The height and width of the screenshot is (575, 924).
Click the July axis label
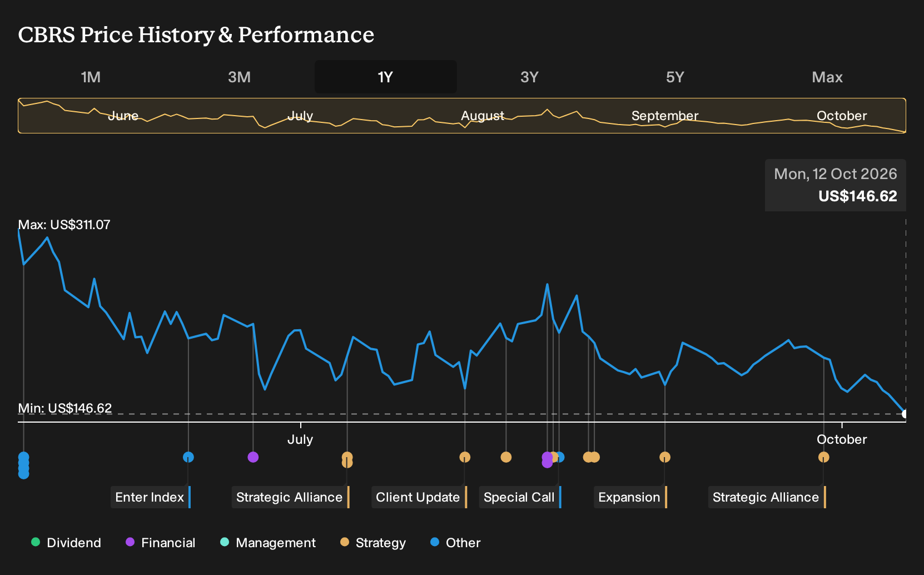[x=300, y=439]
